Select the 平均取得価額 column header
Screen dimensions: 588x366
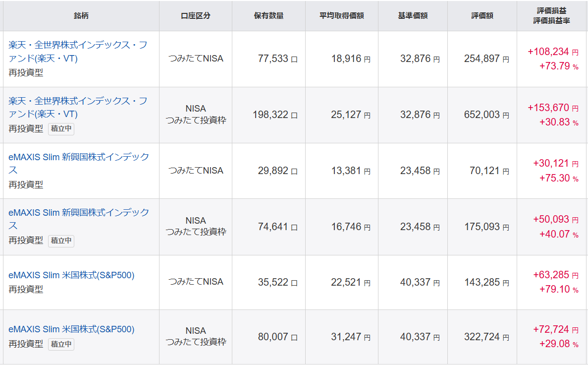pyautogui.click(x=341, y=15)
